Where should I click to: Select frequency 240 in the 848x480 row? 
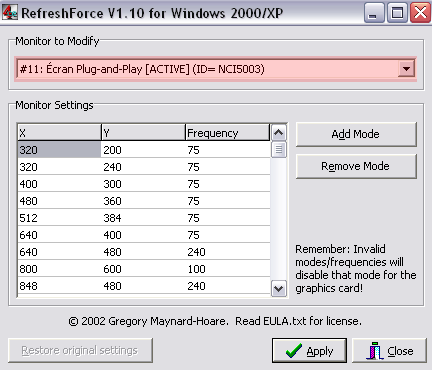pyautogui.click(x=228, y=286)
